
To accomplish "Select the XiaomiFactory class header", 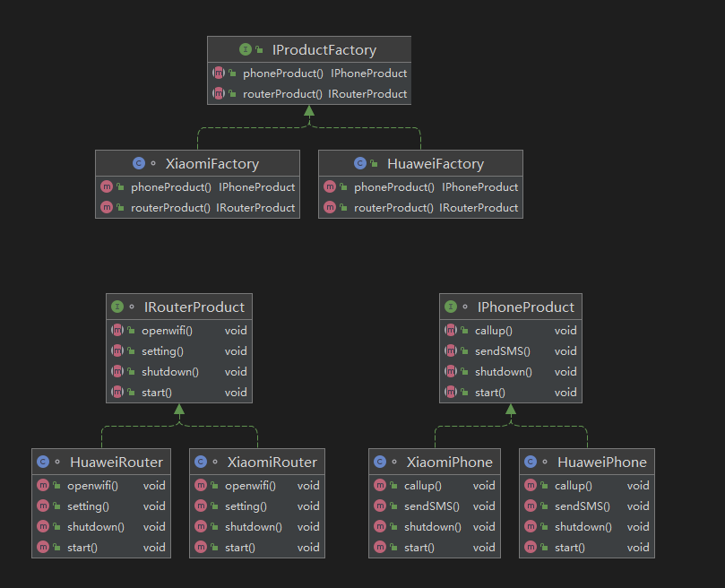I will point(197,163).
